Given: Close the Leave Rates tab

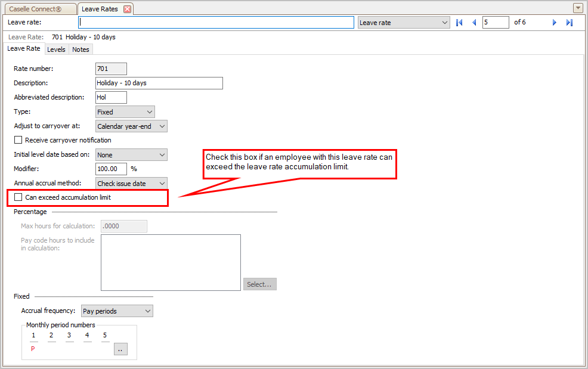Looking at the screenshot, I should tap(128, 9).
